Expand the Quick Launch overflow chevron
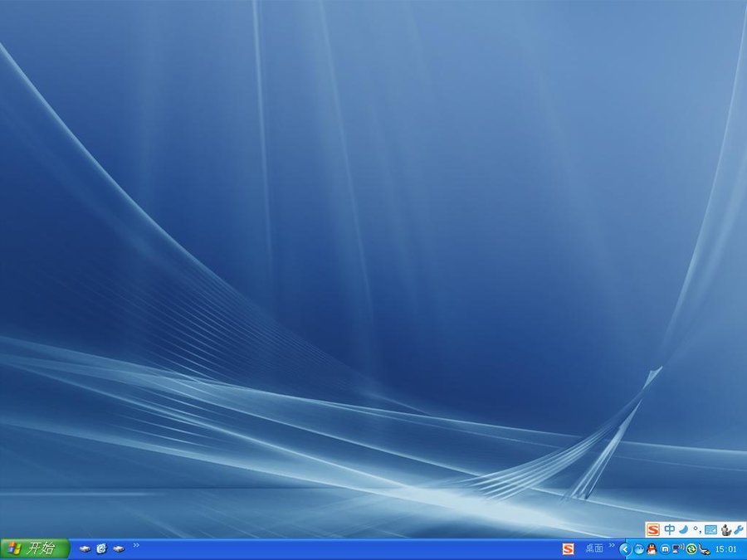This screenshot has width=747, height=560. (x=136, y=546)
